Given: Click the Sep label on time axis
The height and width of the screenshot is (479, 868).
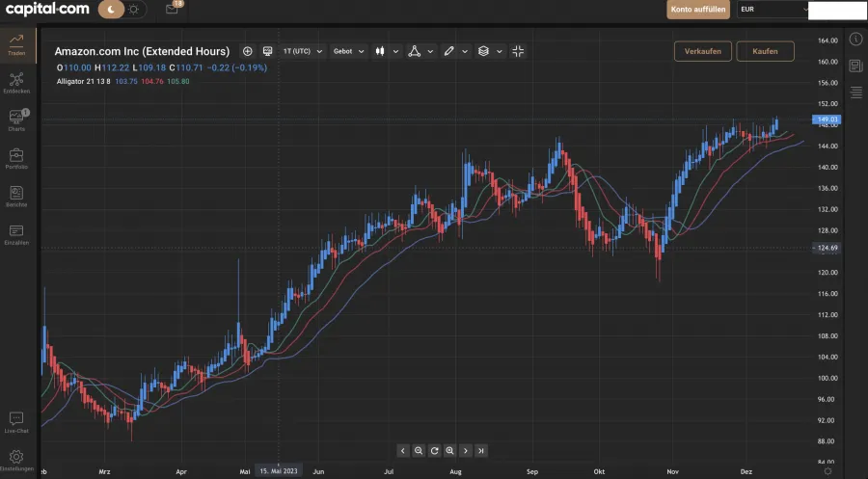Looking at the screenshot, I should point(532,472).
